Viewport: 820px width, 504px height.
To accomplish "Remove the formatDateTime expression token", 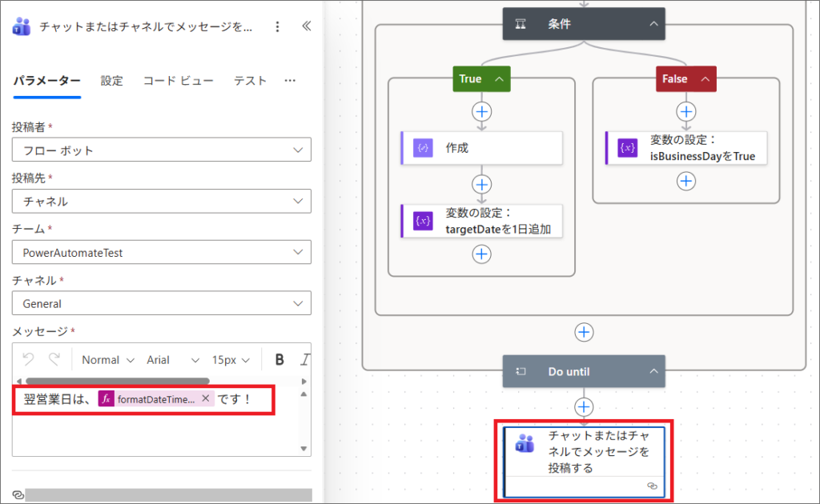I will click(206, 398).
